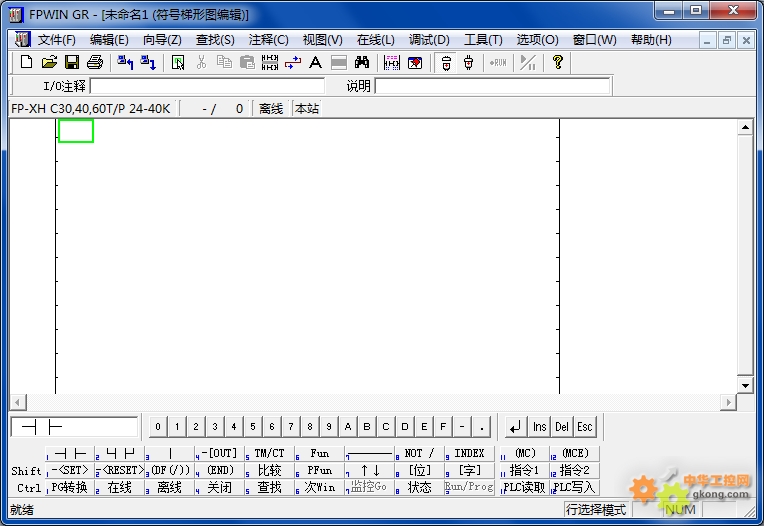Click the ladder rung conversion icon
Image resolution: width=764 pixels, height=526 pixels.
[270, 62]
